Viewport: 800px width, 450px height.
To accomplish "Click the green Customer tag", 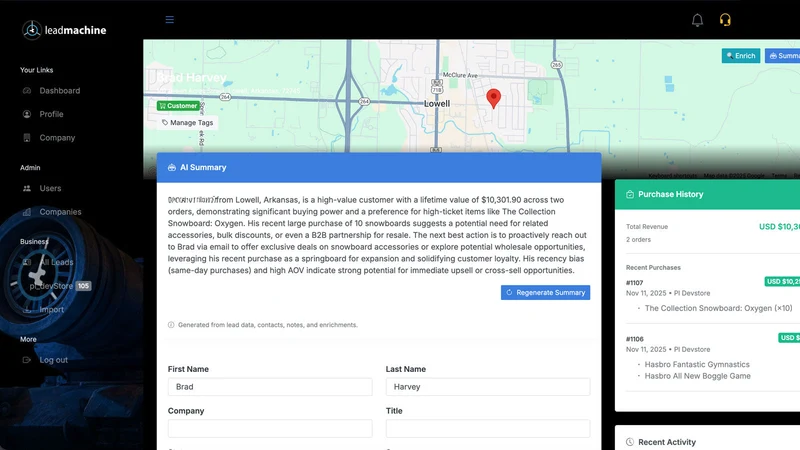I will pyautogui.click(x=178, y=106).
